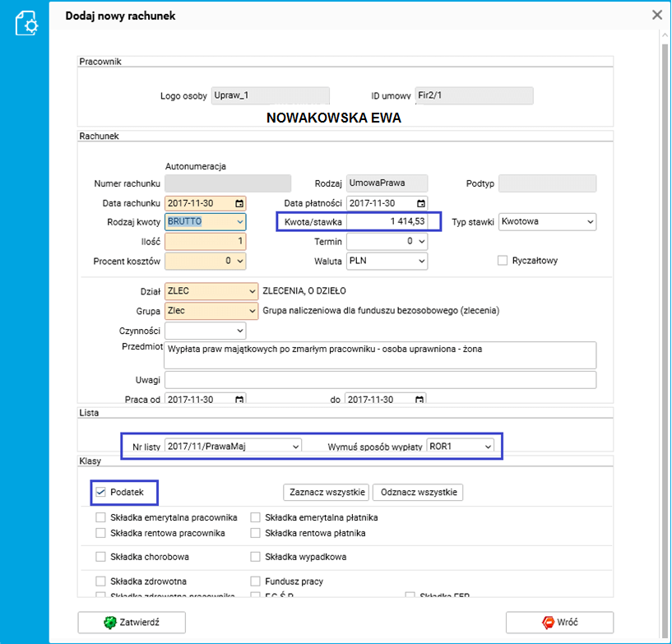Click Zaznacz wszystkie button
The width and height of the screenshot is (672, 644).
(327, 492)
